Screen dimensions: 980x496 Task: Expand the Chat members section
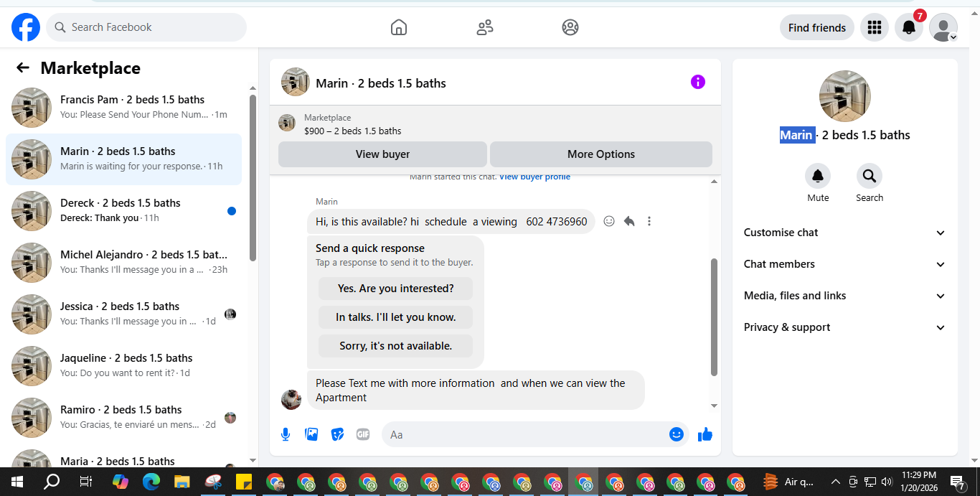pos(845,264)
